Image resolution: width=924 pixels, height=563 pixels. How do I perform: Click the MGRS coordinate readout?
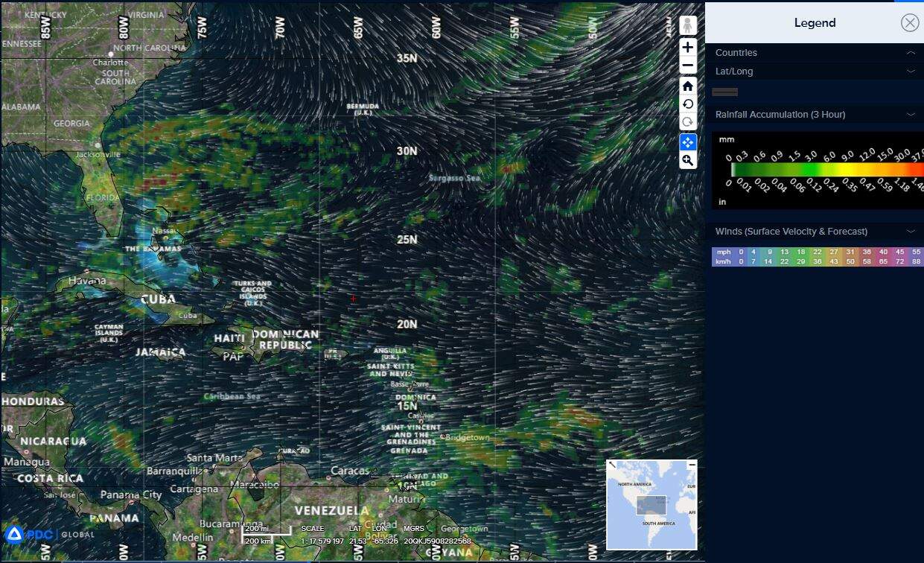(x=437, y=541)
